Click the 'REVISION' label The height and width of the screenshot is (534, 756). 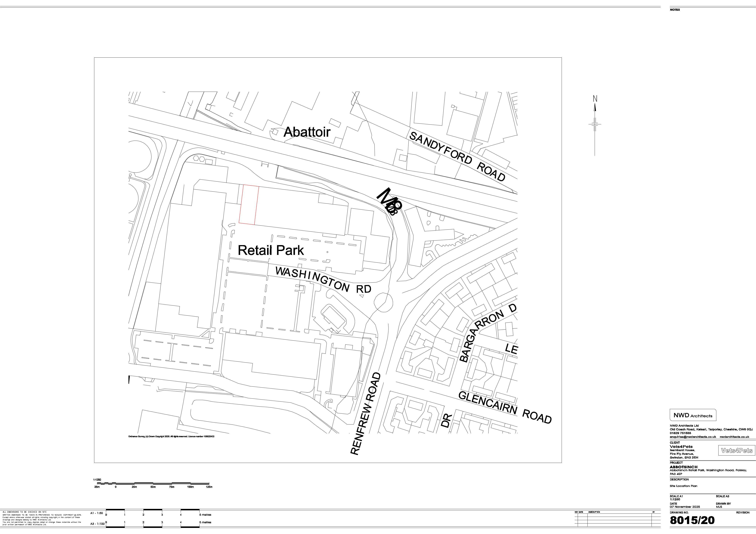pyautogui.click(x=743, y=513)
